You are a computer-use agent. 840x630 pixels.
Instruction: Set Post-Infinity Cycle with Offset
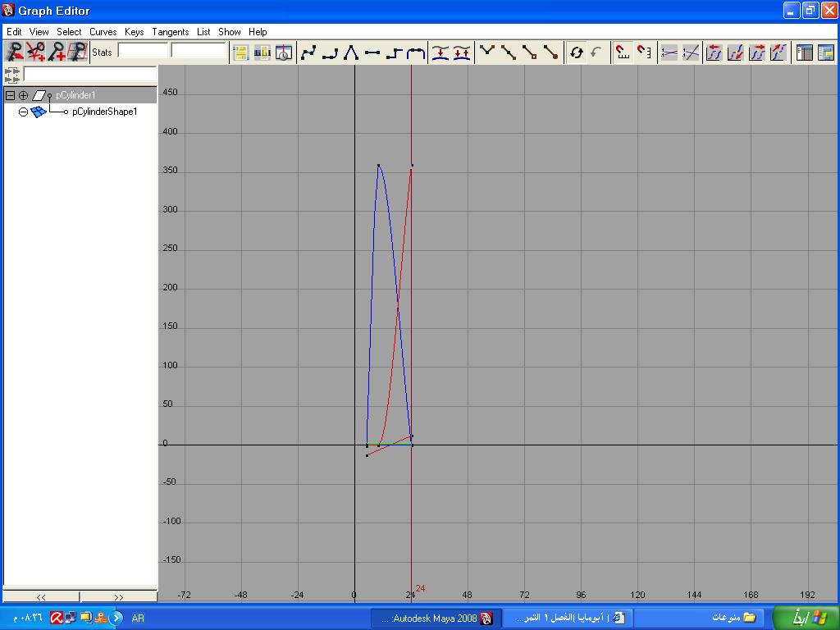tap(778, 52)
